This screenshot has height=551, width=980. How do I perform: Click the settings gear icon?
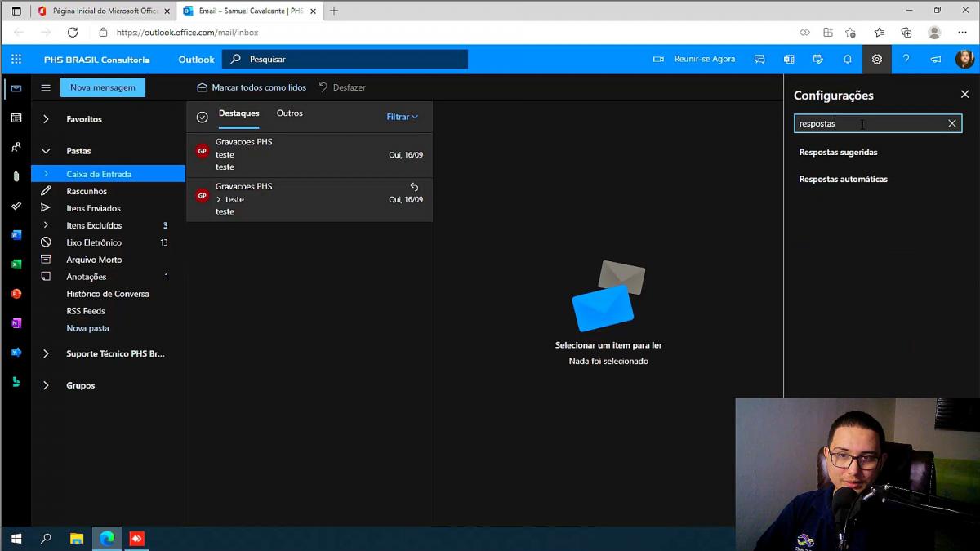pos(877,59)
